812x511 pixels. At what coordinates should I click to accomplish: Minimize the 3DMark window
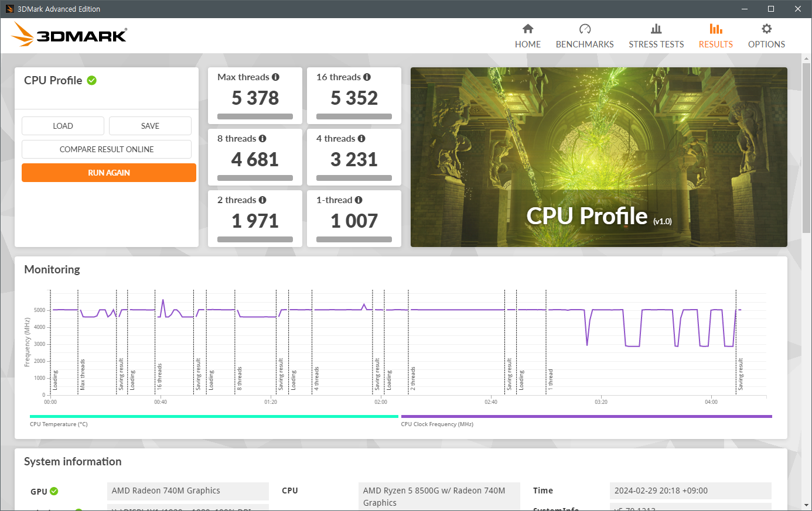[x=745, y=9]
